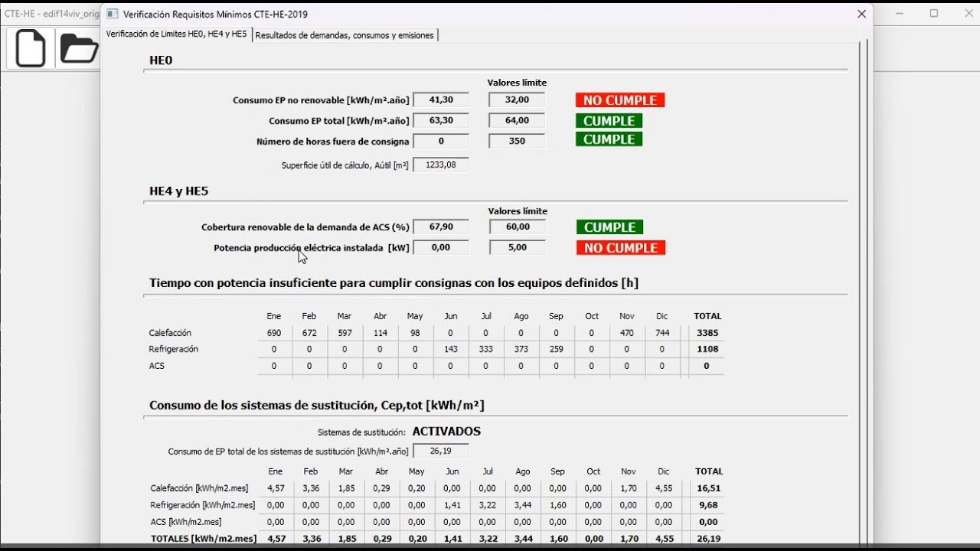This screenshot has height=551, width=980.
Task: Click Refrigeración July hours value 333
Action: pyautogui.click(x=486, y=349)
